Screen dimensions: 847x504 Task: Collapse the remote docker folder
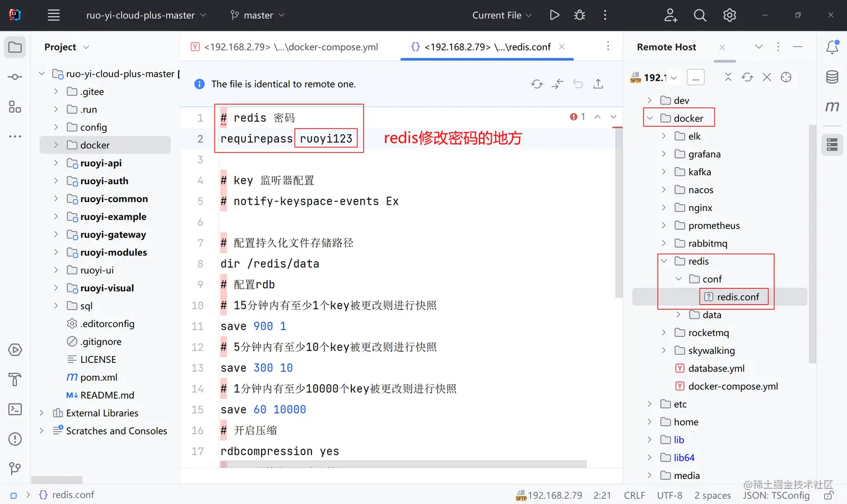pyautogui.click(x=650, y=118)
